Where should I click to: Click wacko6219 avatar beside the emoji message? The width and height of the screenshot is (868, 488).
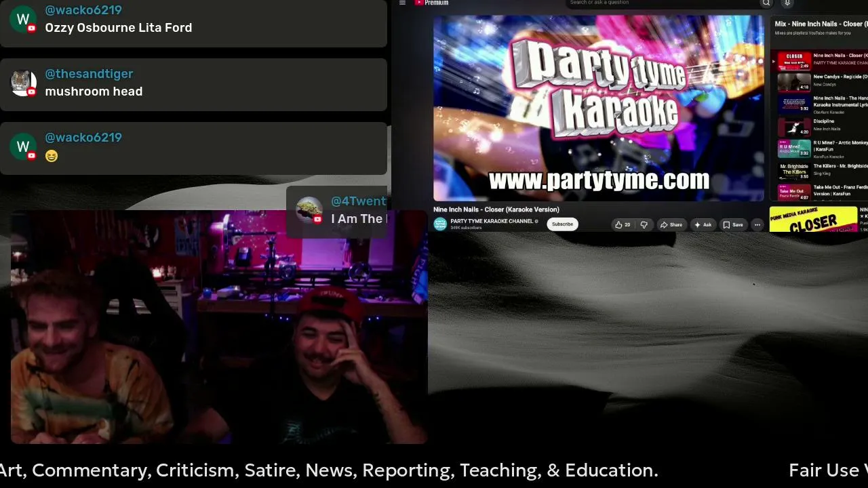tap(23, 146)
